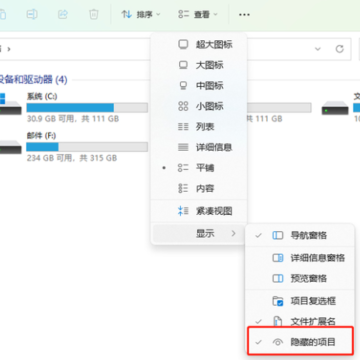Choose 超大图标 extra large icons view
The width and height of the screenshot is (360, 360).
(x=199, y=44)
